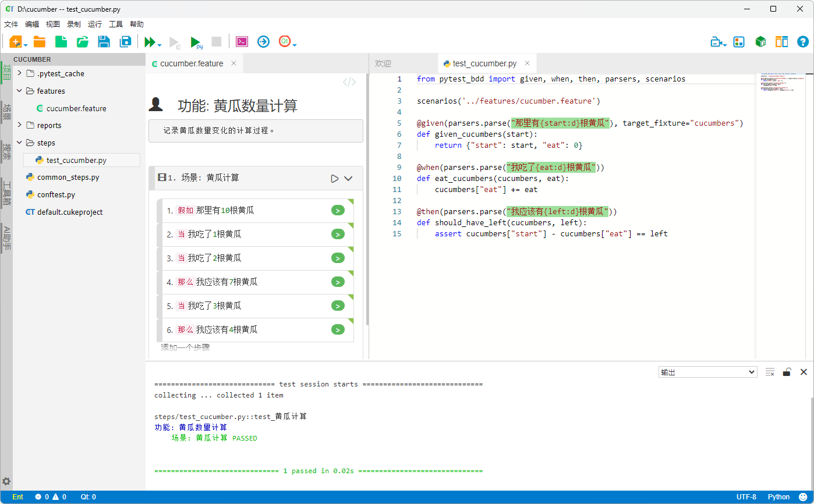Collapse the steps folder in the project tree
Screen dimensions: 814x504
tap(19, 143)
